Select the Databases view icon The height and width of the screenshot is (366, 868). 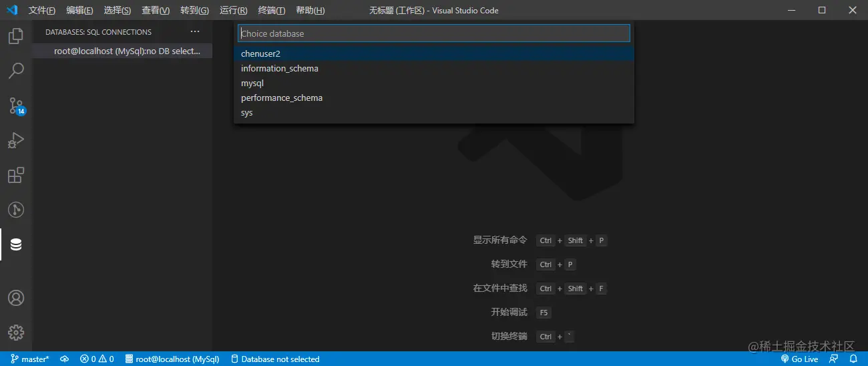(16, 244)
